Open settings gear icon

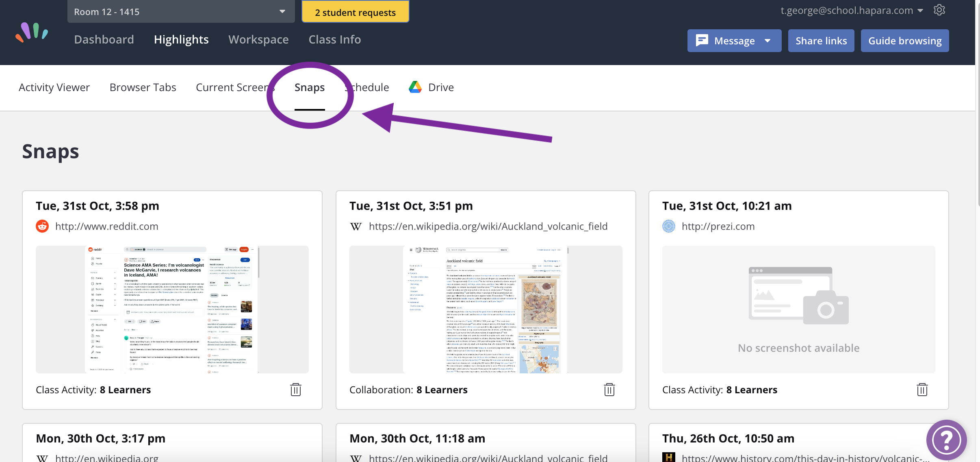(x=939, y=10)
